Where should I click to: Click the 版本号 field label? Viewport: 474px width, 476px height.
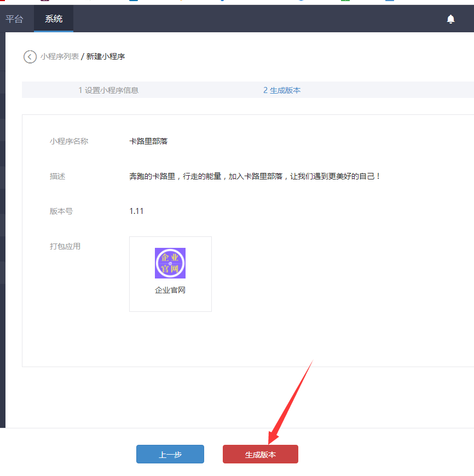(61, 211)
